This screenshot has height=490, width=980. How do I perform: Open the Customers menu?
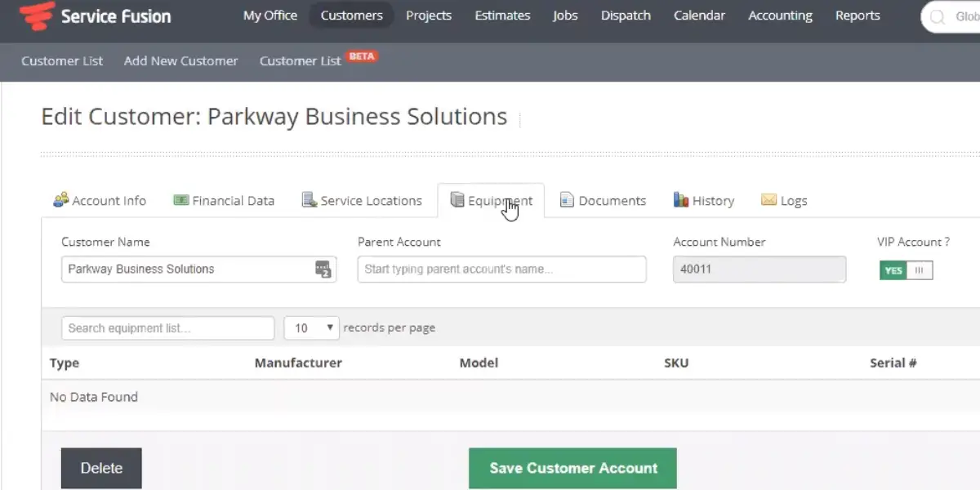click(351, 16)
